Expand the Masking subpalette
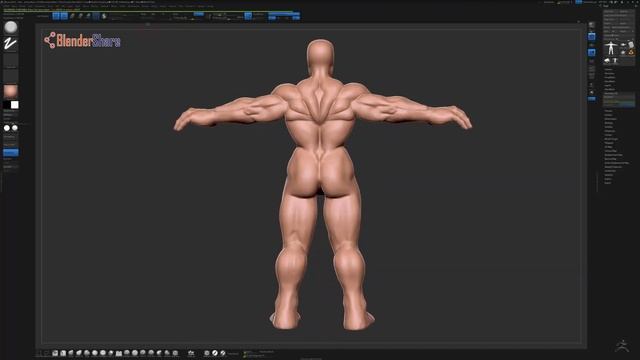The height and width of the screenshot is (360, 640). point(609,123)
